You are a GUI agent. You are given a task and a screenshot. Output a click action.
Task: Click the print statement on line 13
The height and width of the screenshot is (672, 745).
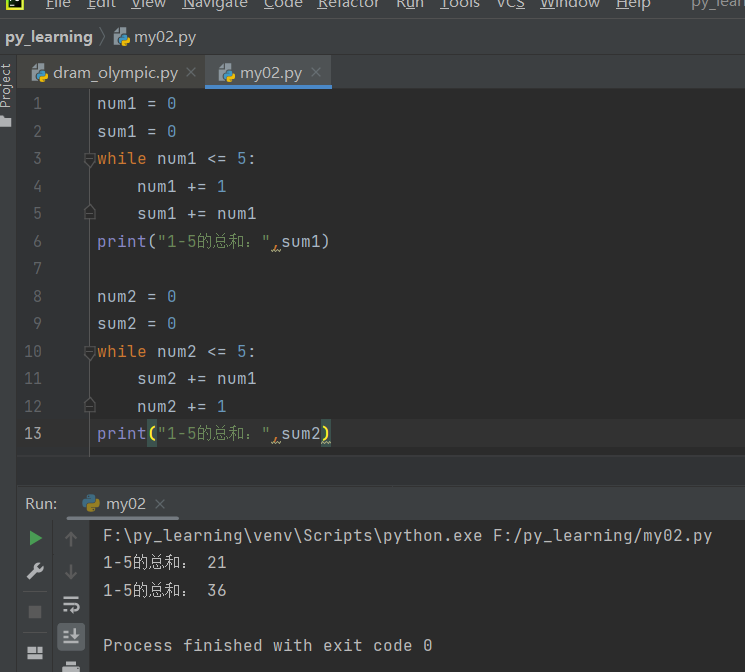coord(213,434)
